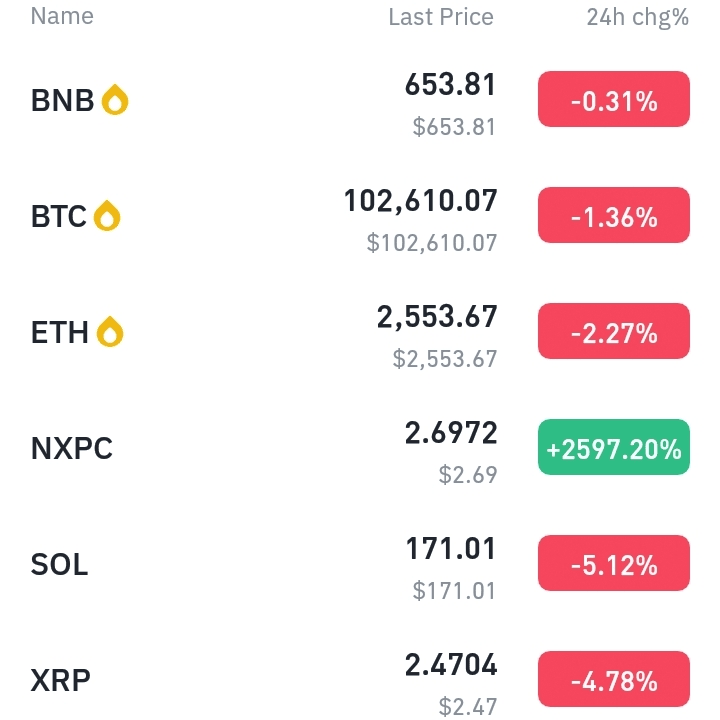Viewport: 720px width, 720px height.
Task: Open the ETH coin name
Action: pyautogui.click(x=60, y=332)
